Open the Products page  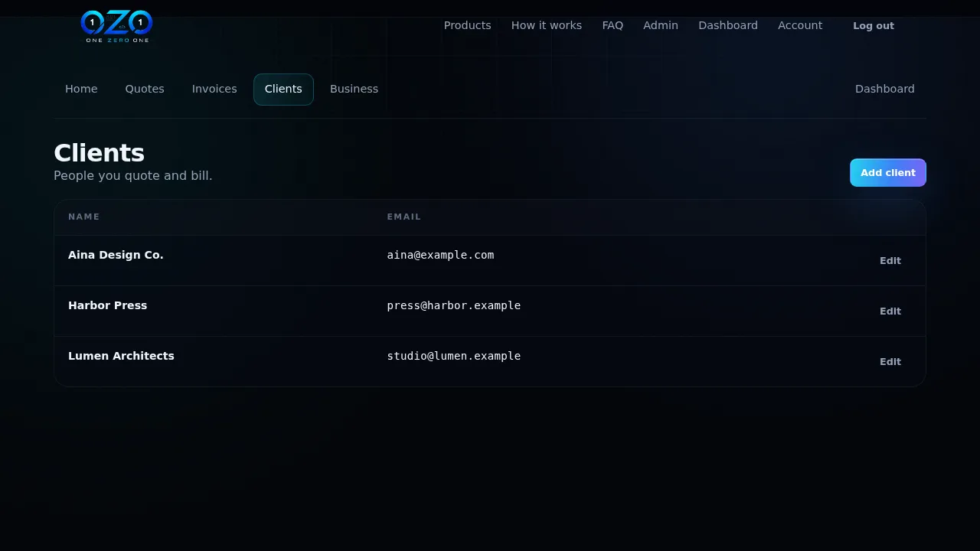point(467,25)
